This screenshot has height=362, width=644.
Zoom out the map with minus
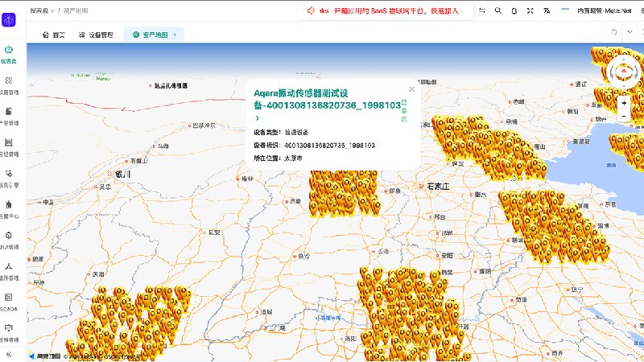coord(624,116)
